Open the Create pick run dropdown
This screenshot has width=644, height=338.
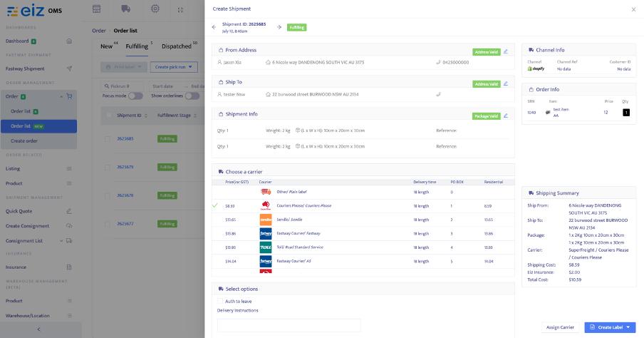(174, 67)
